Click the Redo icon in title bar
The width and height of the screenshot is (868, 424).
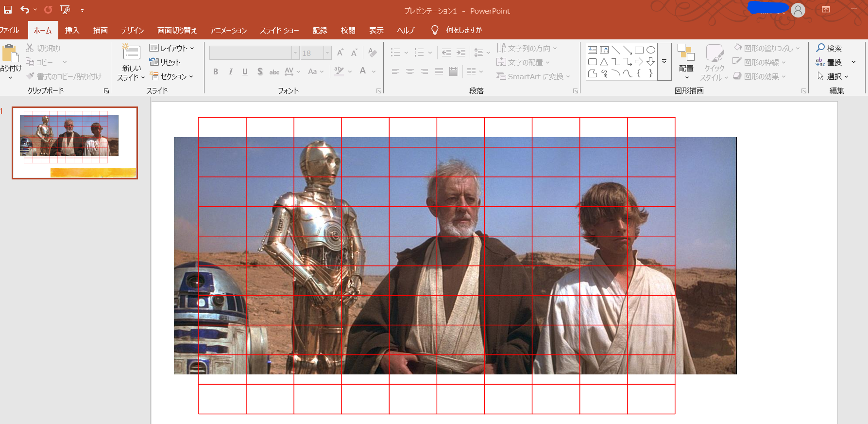point(48,10)
